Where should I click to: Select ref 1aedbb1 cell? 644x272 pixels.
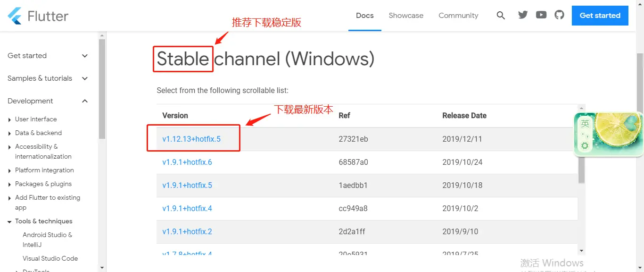(x=353, y=186)
